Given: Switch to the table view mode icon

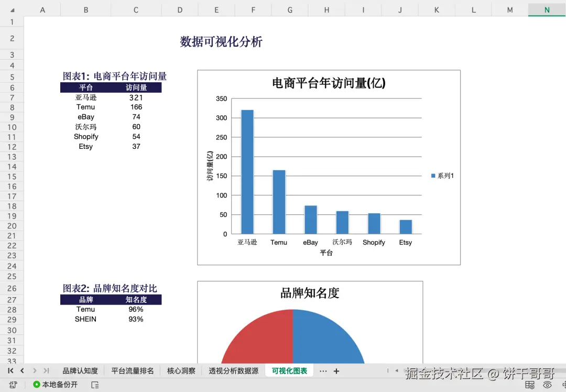Looking at the screenshot, I should click(529, 385).
